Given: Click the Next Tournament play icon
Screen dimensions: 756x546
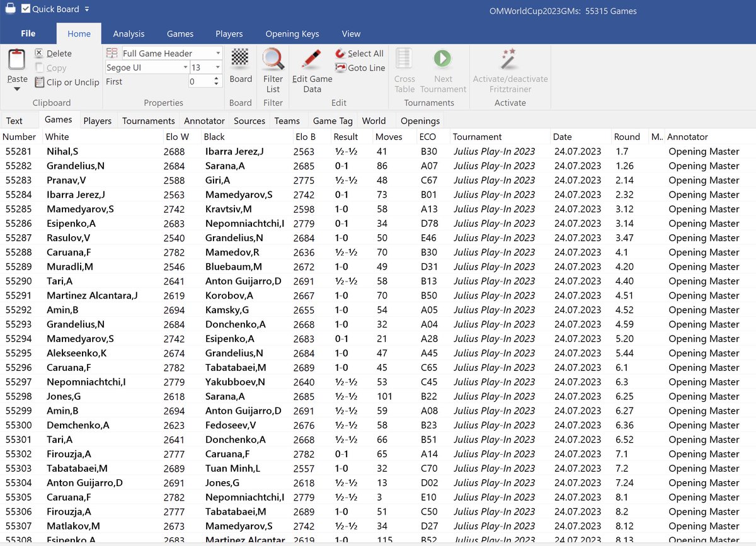Looking at the screenshot, I should point(443,59).
